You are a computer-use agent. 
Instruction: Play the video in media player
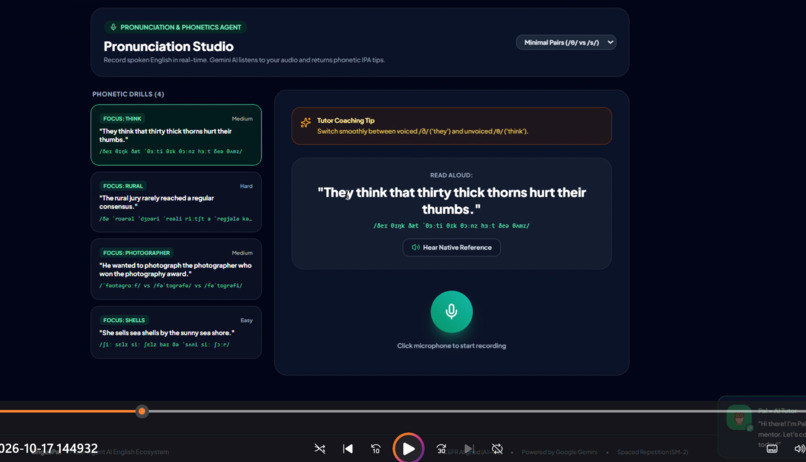click(x=408, y=449)
